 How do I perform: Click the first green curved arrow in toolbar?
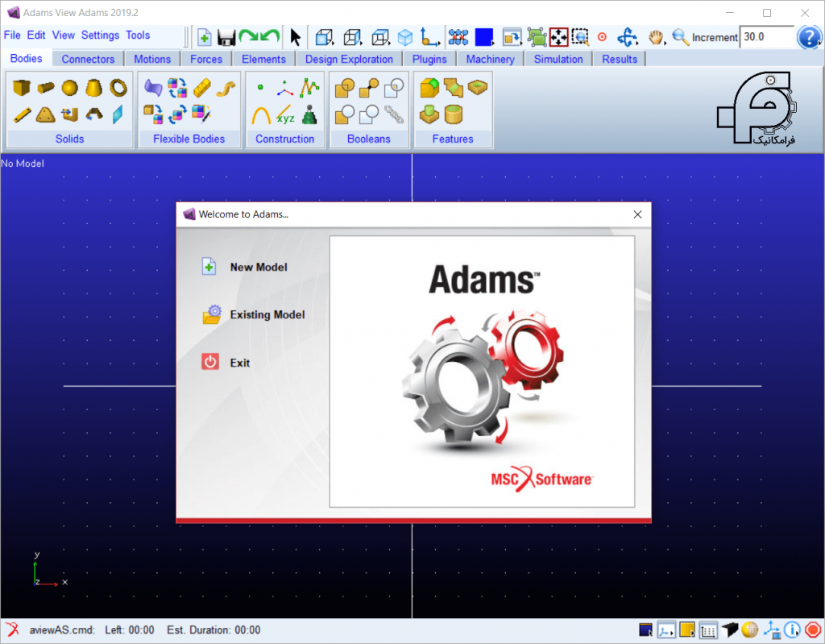point(248,36)
